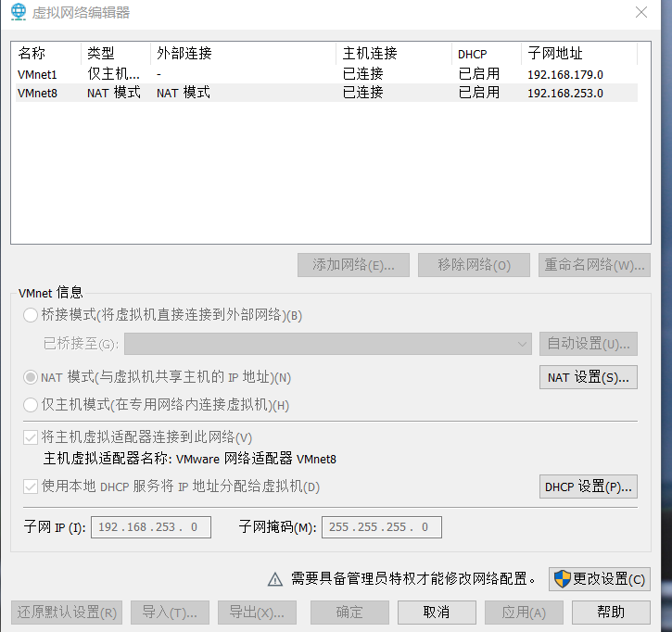Click 自动设置(U)... button
This screenshot has height=632, width=672.
pyautogui.click(x=589, y=344)
